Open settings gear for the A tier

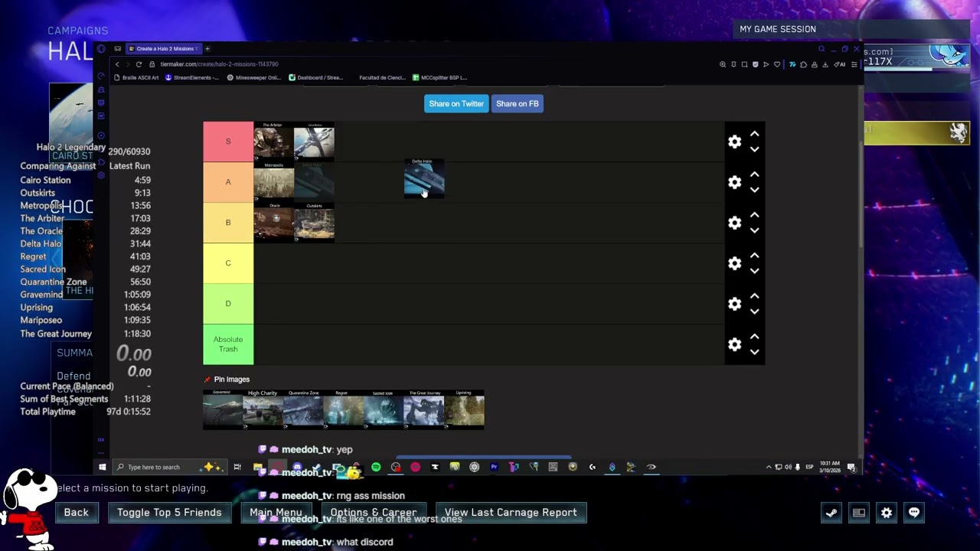[734, 182]
